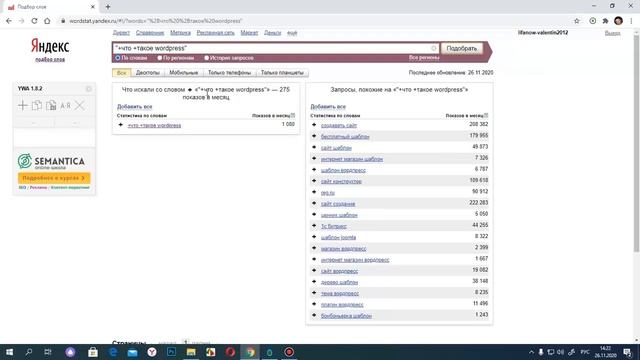640x360 pixels.
Task: Select the 'История запросов' radio option
Action: (x=207, y=58)
